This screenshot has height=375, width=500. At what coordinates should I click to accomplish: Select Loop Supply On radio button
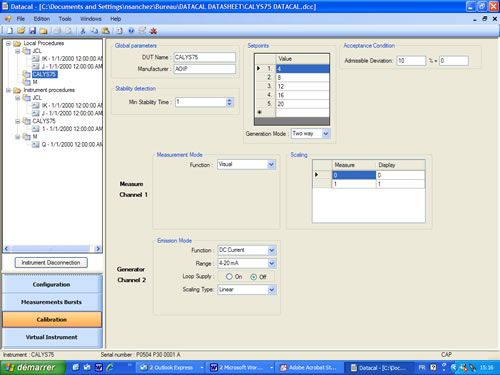click(x=229, y=277)
